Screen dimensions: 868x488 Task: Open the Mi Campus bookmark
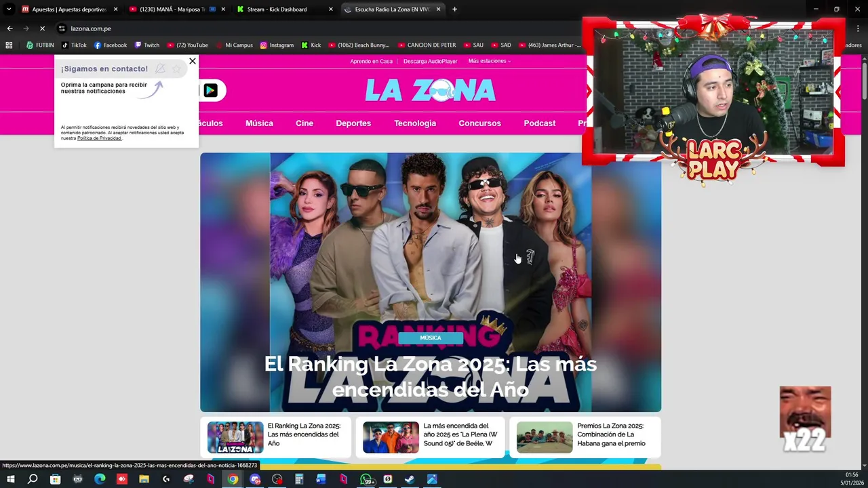coord(234,45)
